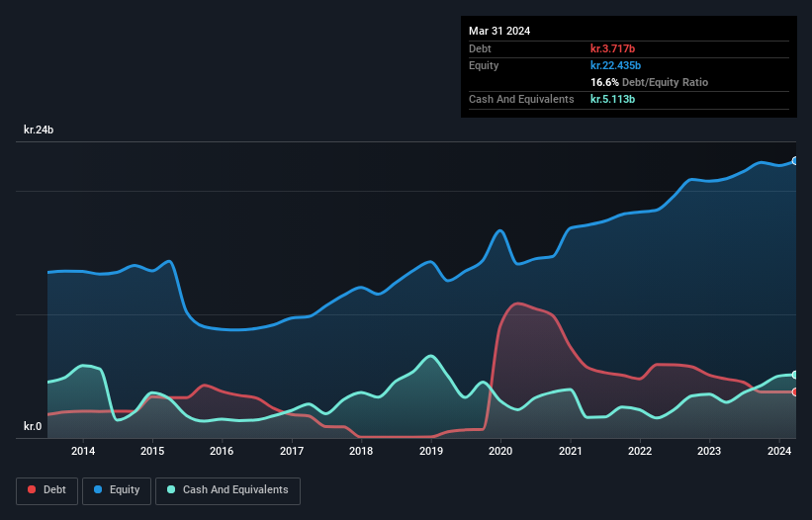Click the Equity row label in tooltip
The image size is (812, 520).
coord(484,65)
